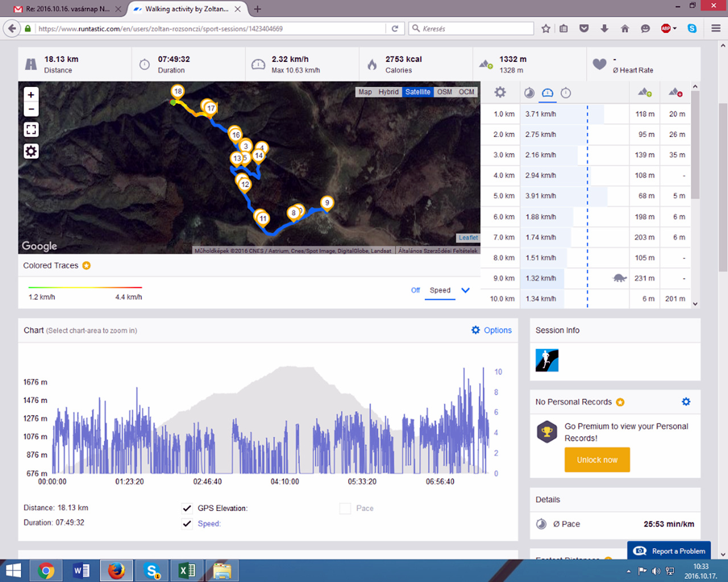Click Unlock now premium button
The width and height of the screenshot is (728, 582).
(597, 460)
